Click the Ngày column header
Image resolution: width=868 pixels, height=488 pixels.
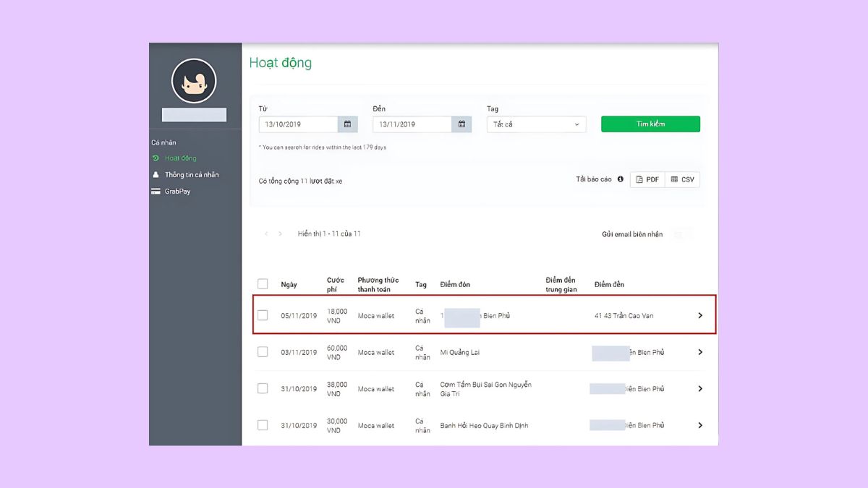pyautogui.click(x=289, y=285)
